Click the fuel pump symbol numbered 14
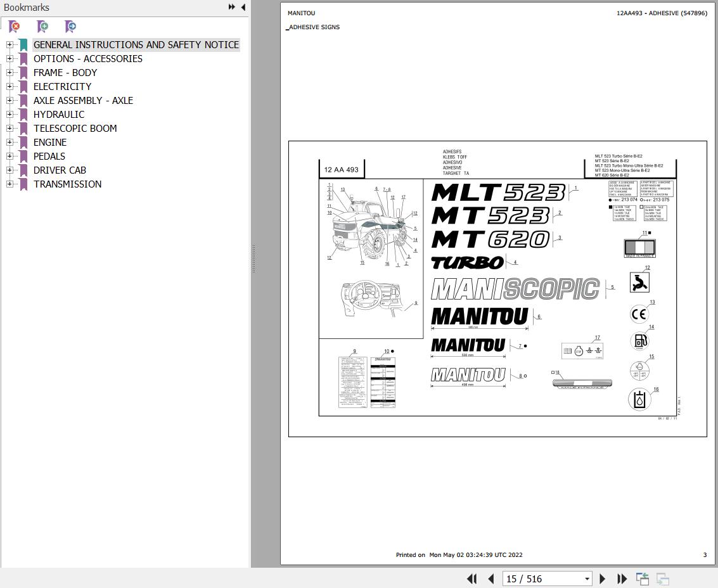 pyautogui.click(x=639, y=341)
